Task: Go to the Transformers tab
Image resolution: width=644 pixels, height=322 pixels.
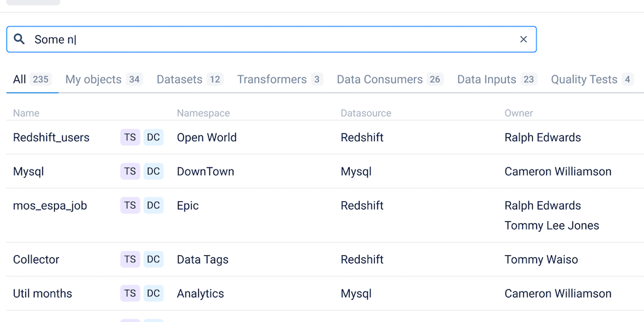Action: (279, 79)
